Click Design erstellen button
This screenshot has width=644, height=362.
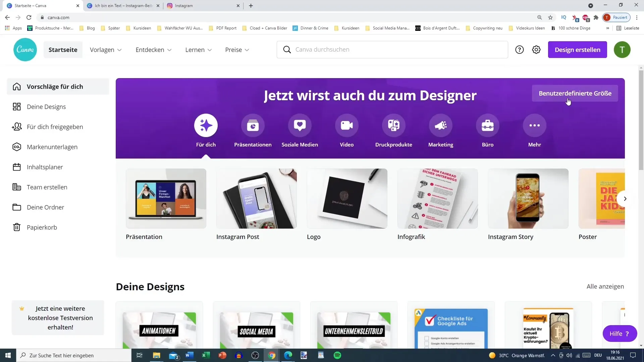[x=578, y=50]
